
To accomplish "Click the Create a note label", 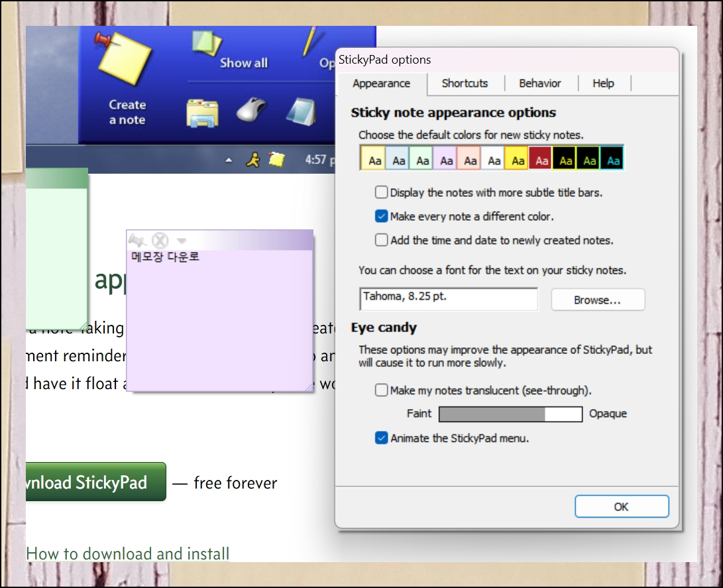I will 127,112.
